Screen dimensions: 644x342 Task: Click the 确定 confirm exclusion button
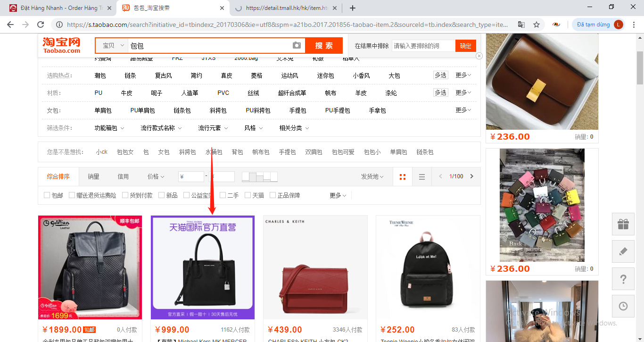click(x=465, y=46)
